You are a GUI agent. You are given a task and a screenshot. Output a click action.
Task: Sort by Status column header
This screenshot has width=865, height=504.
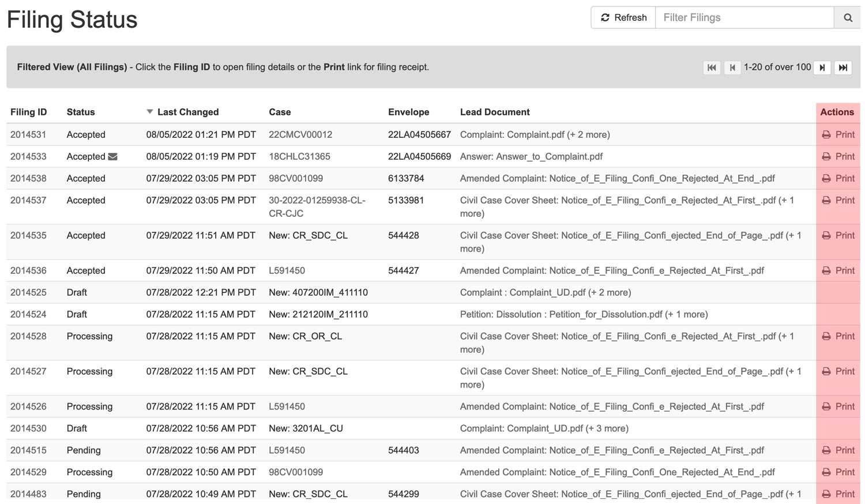click(81, 112)
